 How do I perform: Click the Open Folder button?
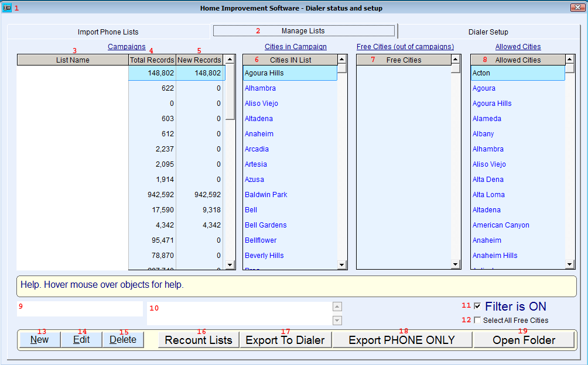[524, 340]
